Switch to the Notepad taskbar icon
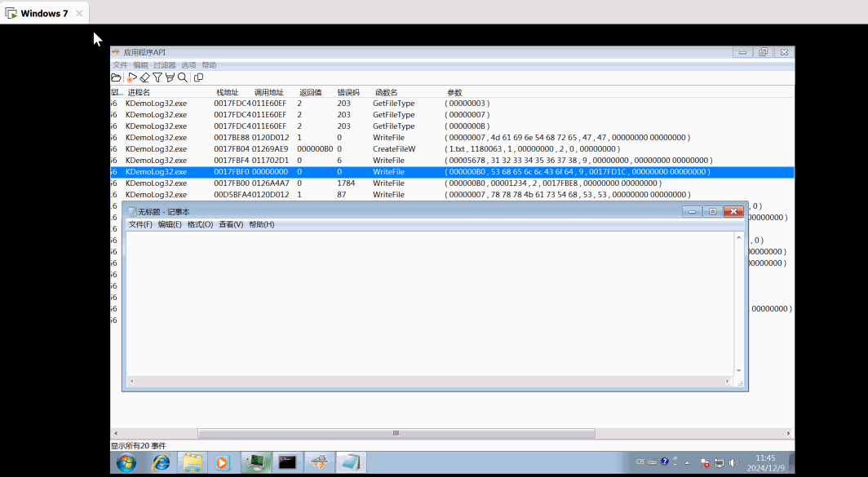The width and height of the screenshot is (868, 477). (x=352, y=462)
